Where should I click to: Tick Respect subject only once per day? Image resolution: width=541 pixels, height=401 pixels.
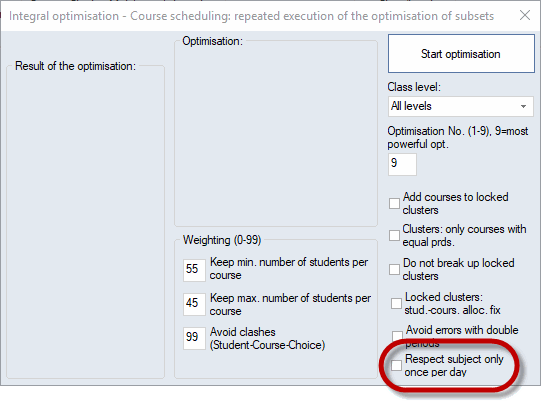[x=396, y=365]
